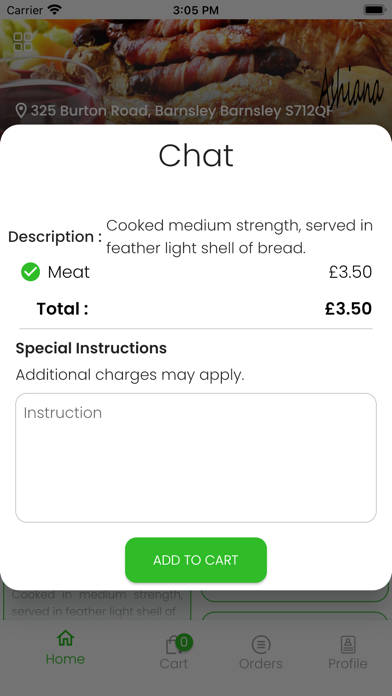Click the ADD TO CART button
This screenshot has width=392, height=696.
pyautogui.click(x=196, y=560)
